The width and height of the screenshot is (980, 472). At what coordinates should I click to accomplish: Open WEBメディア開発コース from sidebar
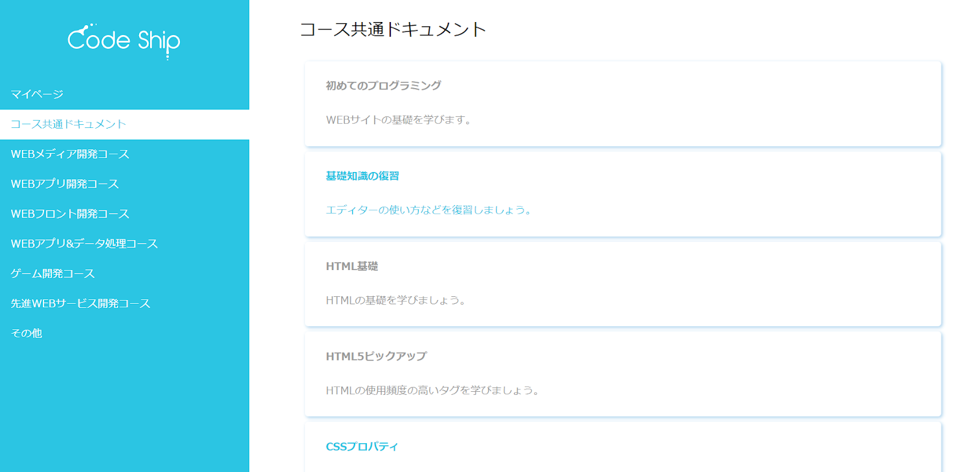pyautogui.click(x=70, y=154)
